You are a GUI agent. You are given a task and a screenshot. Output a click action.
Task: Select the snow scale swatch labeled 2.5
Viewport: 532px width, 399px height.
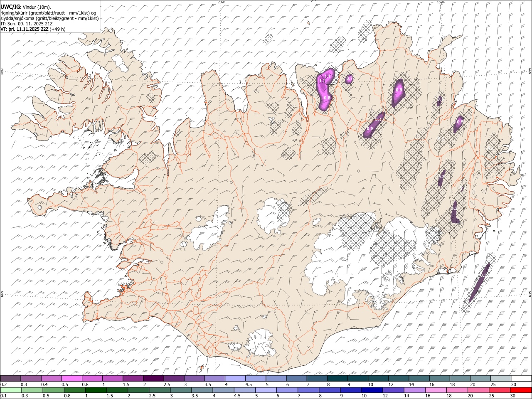[x=174, y=379]
